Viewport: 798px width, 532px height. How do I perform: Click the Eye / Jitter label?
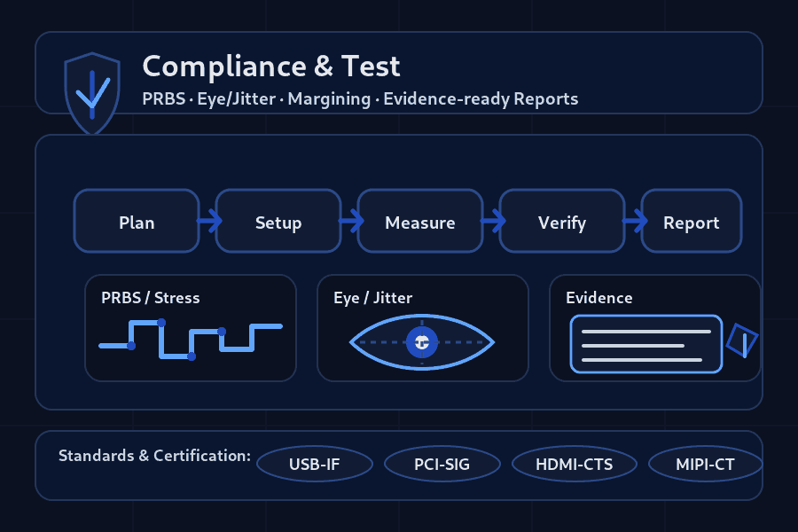[x=373, y=297]
